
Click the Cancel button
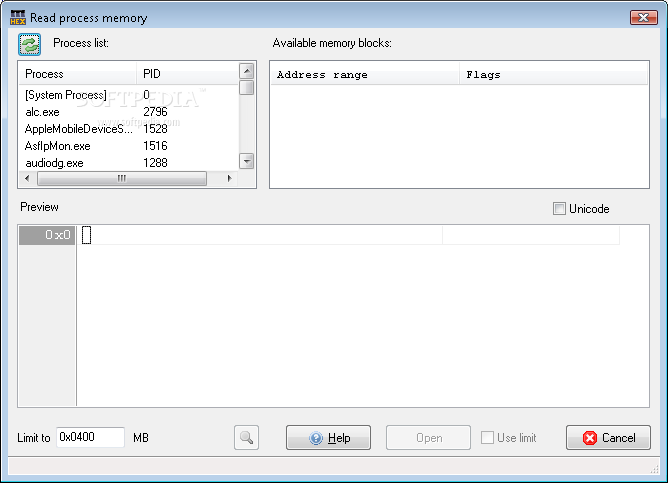(608, 437)
